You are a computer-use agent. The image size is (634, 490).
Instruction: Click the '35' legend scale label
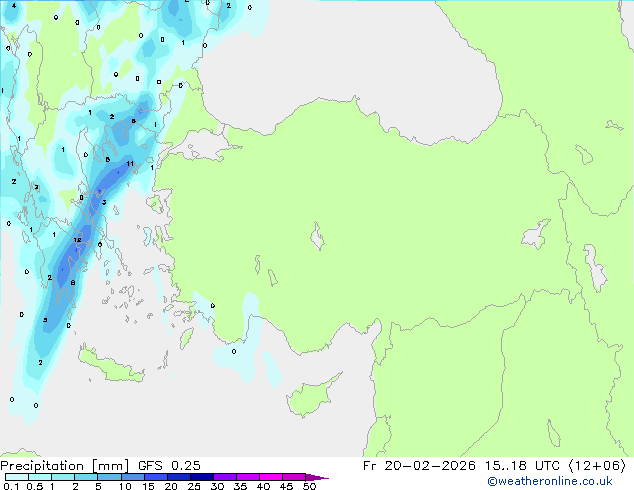coord(240,486)
